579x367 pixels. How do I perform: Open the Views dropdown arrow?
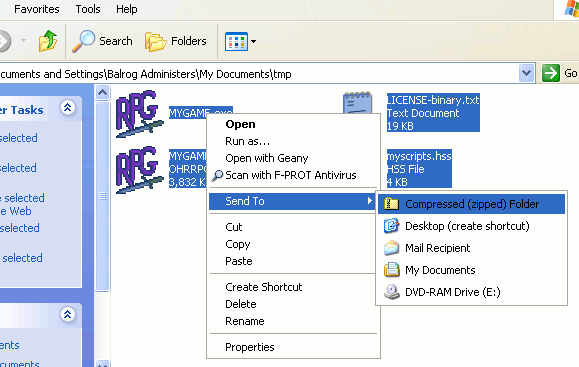(x=253, y=41)
